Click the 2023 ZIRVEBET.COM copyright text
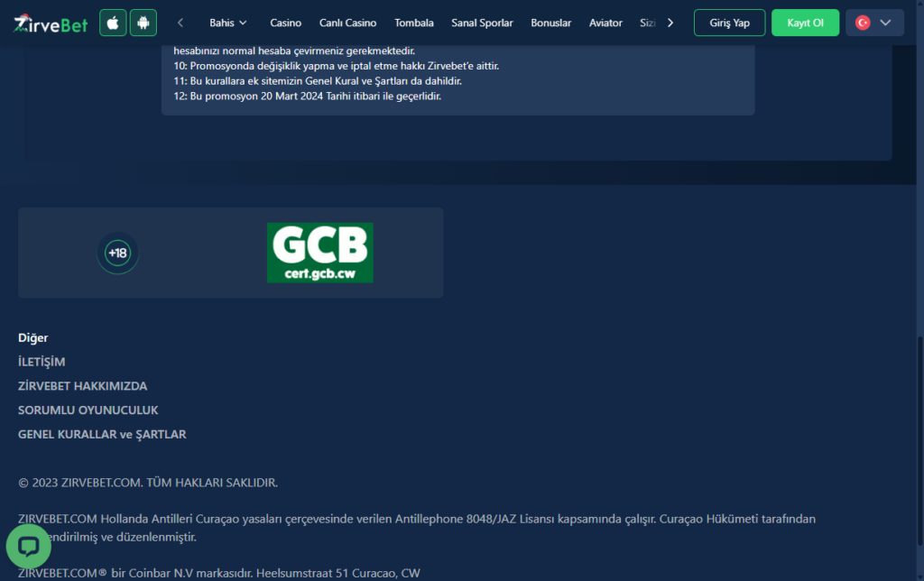 pos(148,483)
